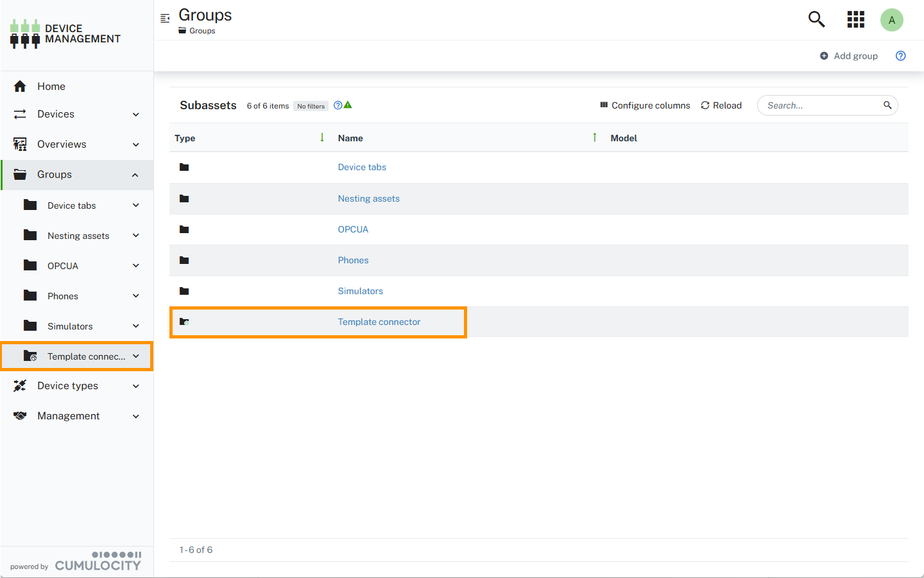
Task: Expand the Phones group chevron
Action: [x=135, y=295]
